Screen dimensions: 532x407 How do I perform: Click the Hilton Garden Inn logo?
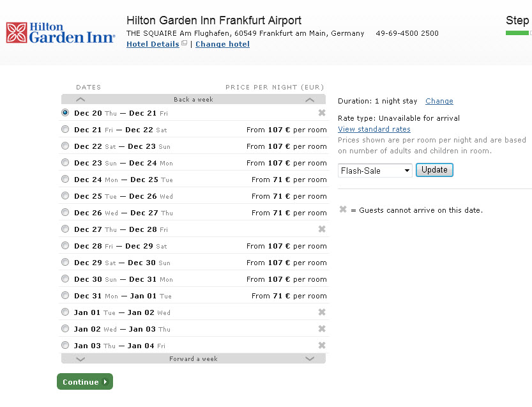pyautogui.click(x=61, y=33)
